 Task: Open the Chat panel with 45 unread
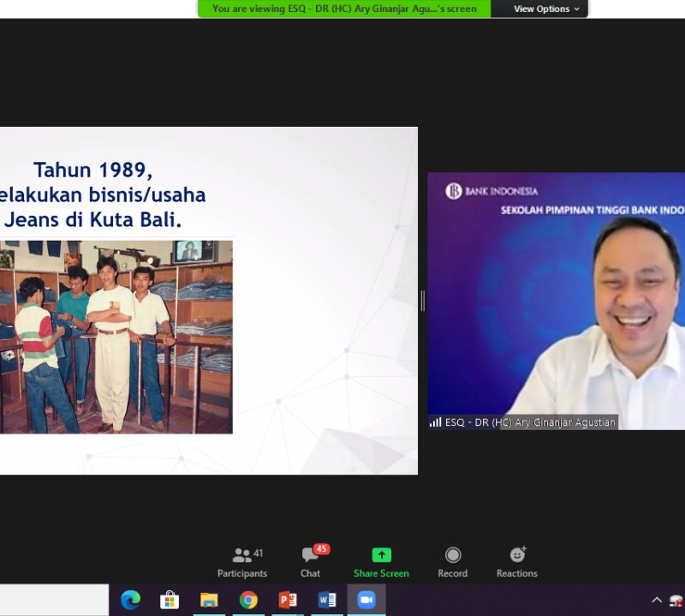click(x=311, y=562)
